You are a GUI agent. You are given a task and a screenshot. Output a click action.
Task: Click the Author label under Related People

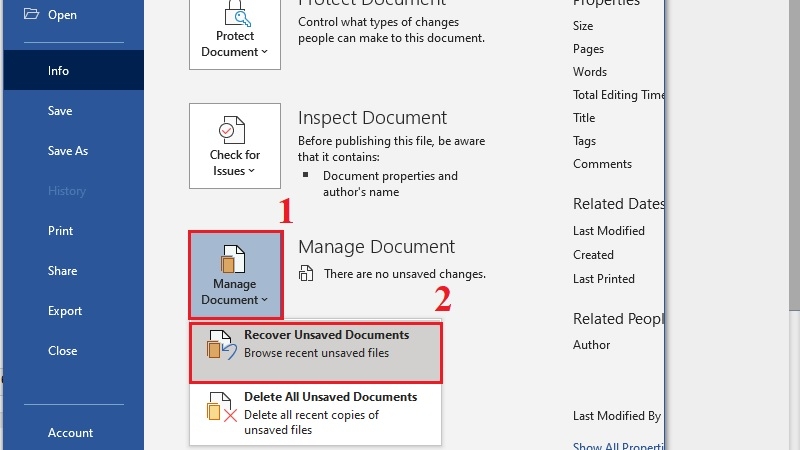[591, 345]
